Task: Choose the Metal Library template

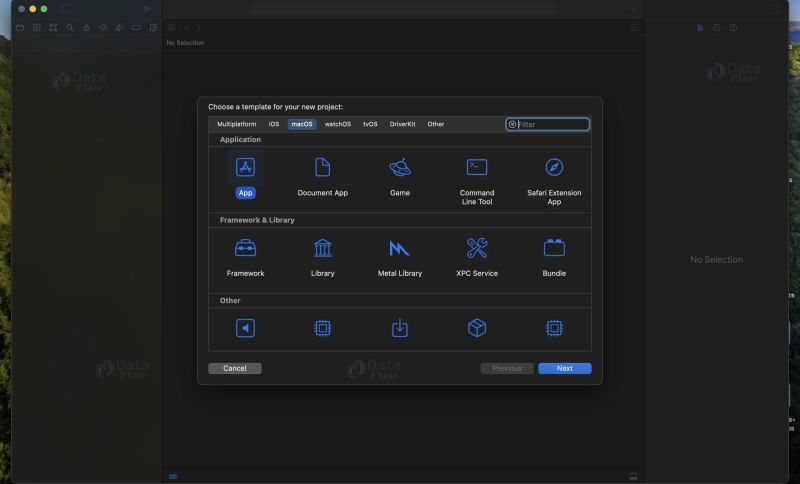Action: click(400, 257)
